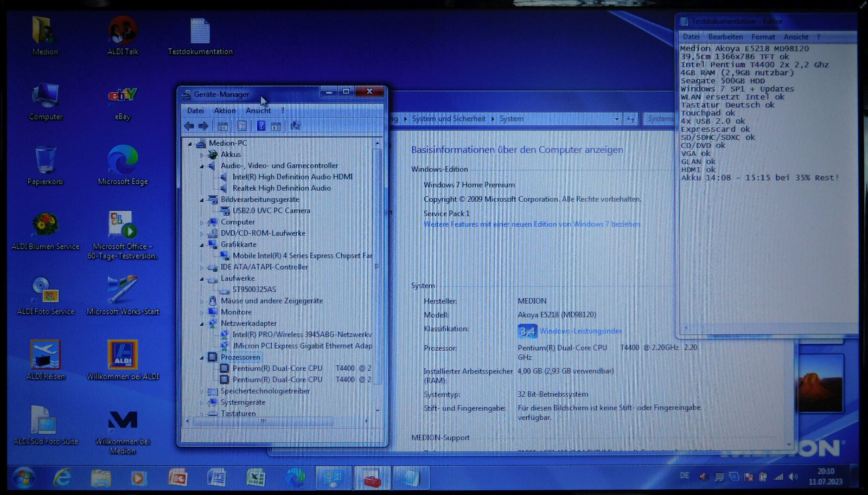Open Internet Explorer from the taskbar
Screen dimensions: 868x495
[x=62, y=478]
